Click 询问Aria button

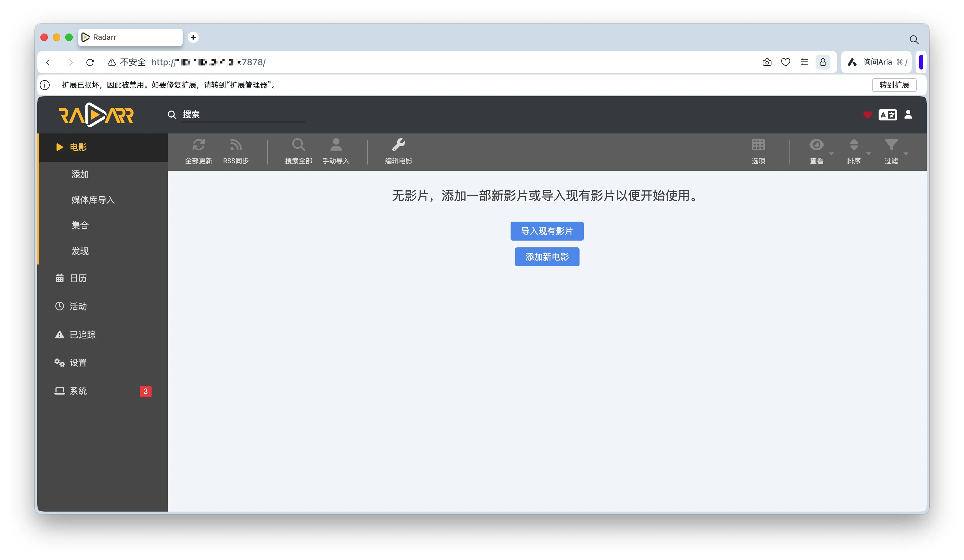[877, 62]
